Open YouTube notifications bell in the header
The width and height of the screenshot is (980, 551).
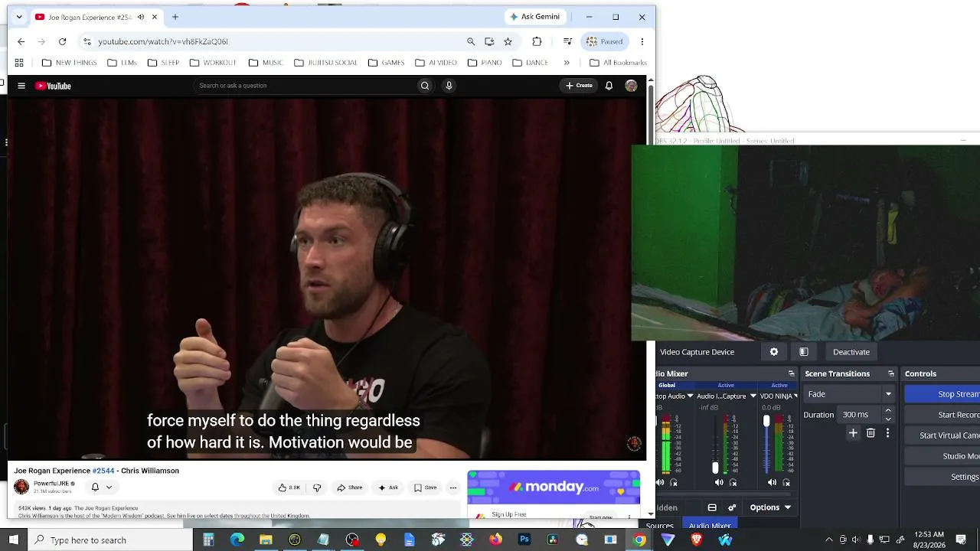[x=609, y=86]
